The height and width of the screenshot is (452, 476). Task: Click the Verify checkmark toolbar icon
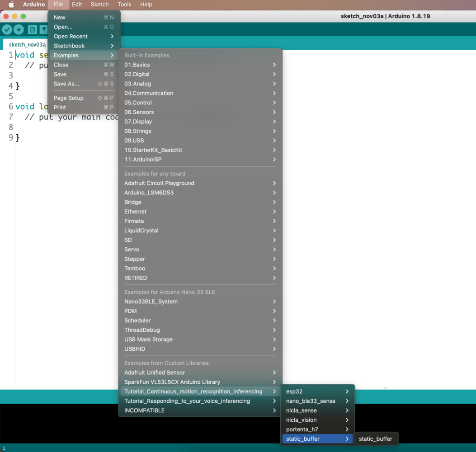click(7, 29)
